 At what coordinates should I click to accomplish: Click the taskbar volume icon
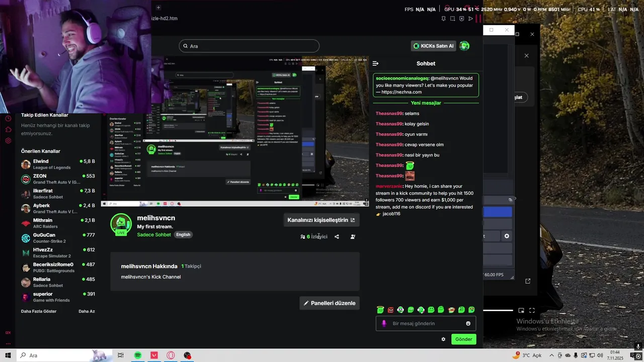coord(600,355)
